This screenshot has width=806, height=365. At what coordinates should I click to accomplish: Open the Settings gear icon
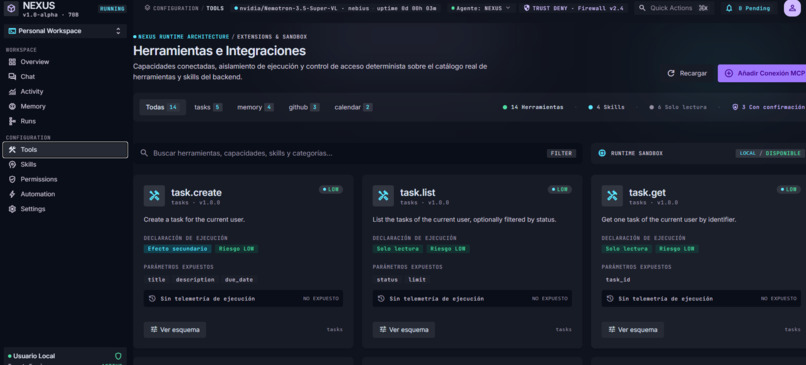click(12, 209)
